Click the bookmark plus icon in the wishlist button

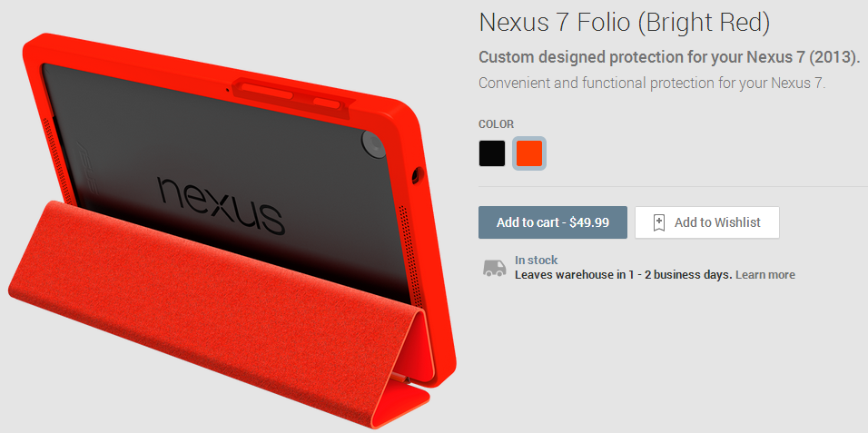pyautogui.click(x=659, y=222)
